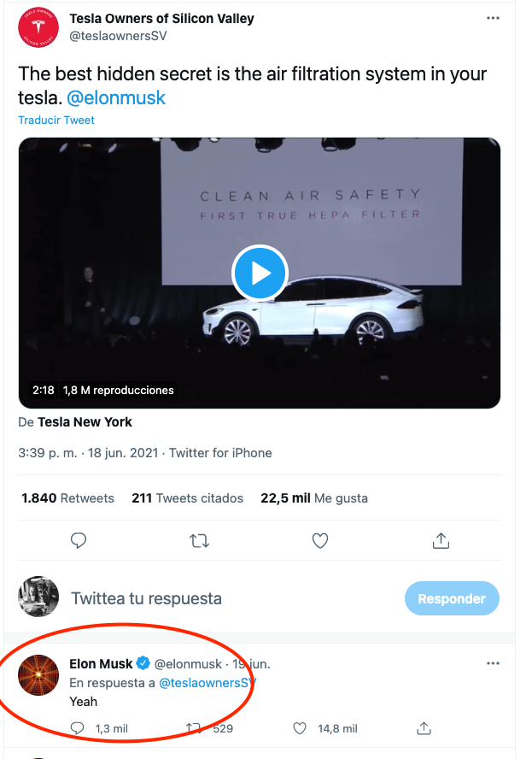Open Tesla Owners Silicon Valley profile picture
This screenshot has height=759, width=532.
(x=38, y=28)
